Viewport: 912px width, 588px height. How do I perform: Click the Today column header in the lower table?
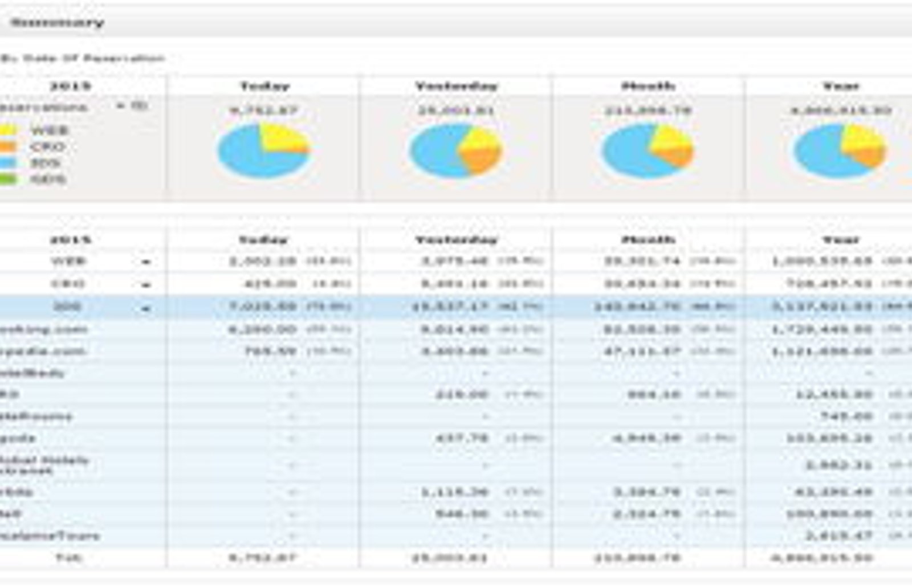pos(264,240)
